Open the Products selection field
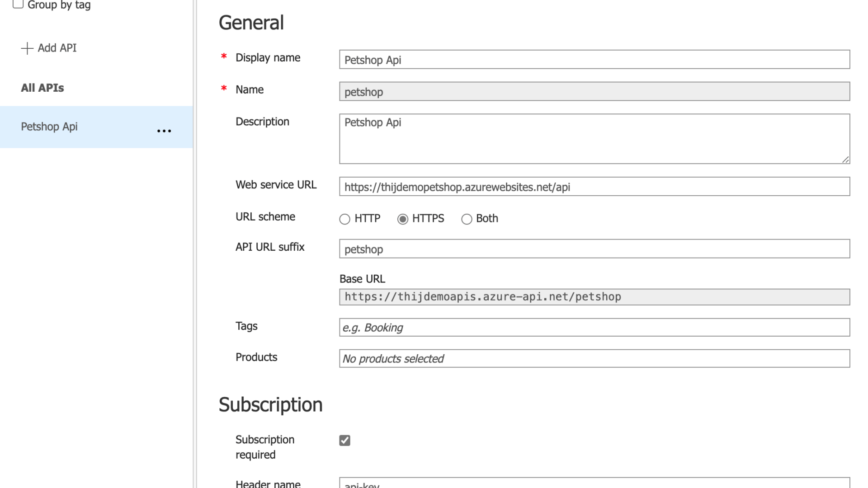Image resolution: width=868 pixels, height=488 pixels. pyautogui.click(x=594, y=358)
